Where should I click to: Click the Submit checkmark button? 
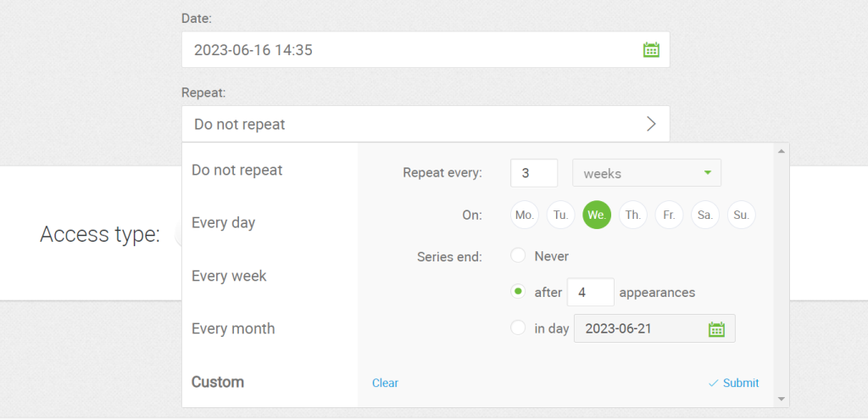pos(734,383)
